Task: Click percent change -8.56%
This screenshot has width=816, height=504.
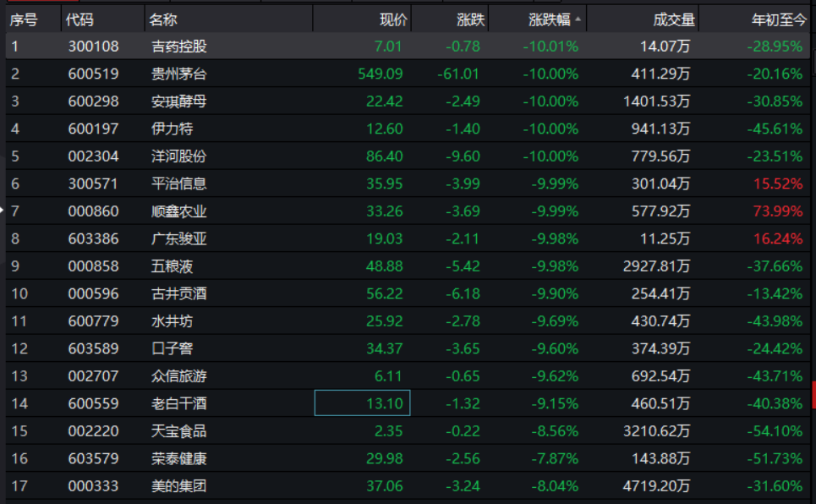Action: click(555, 431)
